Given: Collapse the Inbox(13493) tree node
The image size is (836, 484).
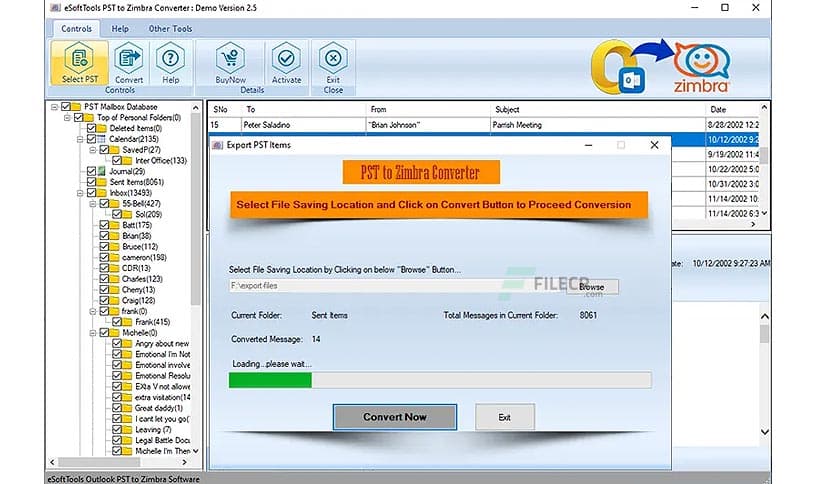Looking at the screenshot, I should pyautogui.click(x=80, y=193).
